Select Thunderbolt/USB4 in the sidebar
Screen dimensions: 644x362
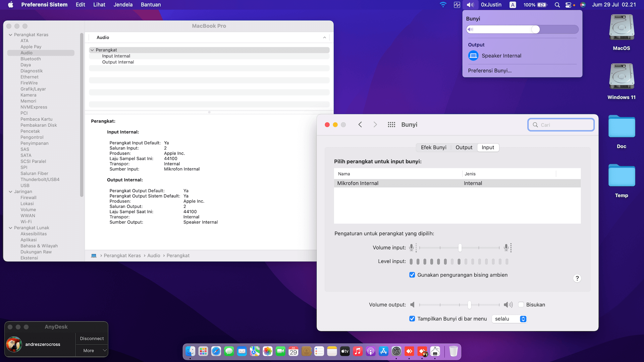40,180
